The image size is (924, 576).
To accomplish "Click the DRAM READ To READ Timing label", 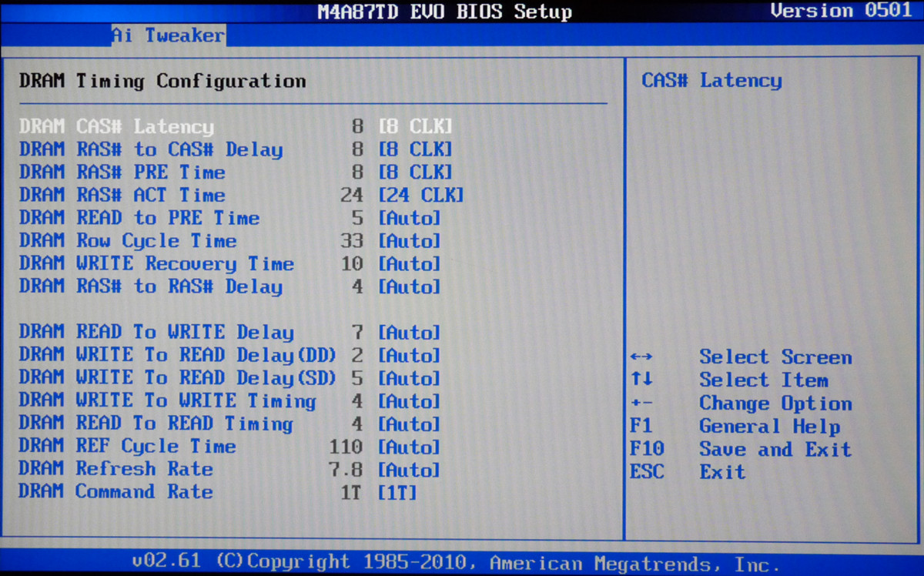I will 156,424.
